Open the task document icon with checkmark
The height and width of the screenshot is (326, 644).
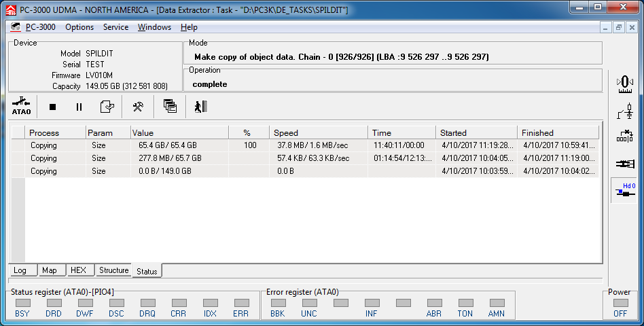(x=107, y=107)
